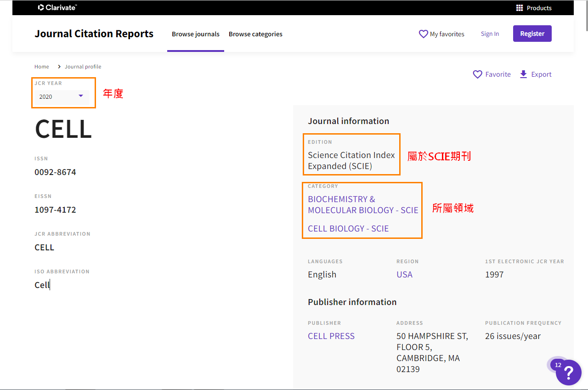This screenshot has height=390, width=588.
Task: Go to Home in the breadcrumb
Action: point(42,67)
